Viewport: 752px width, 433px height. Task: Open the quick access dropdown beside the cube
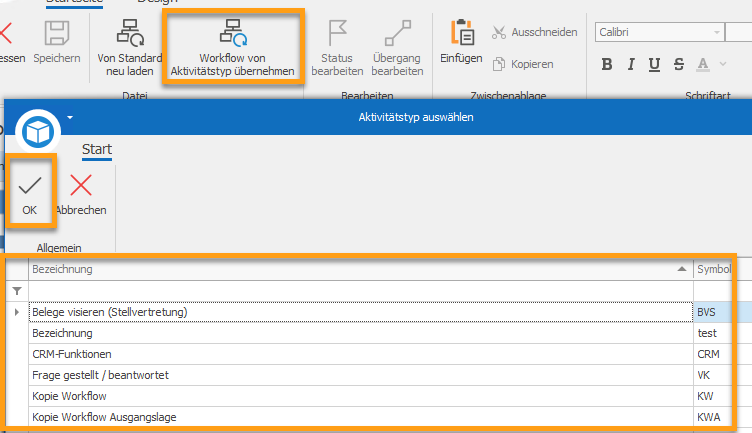pos(70,117)
